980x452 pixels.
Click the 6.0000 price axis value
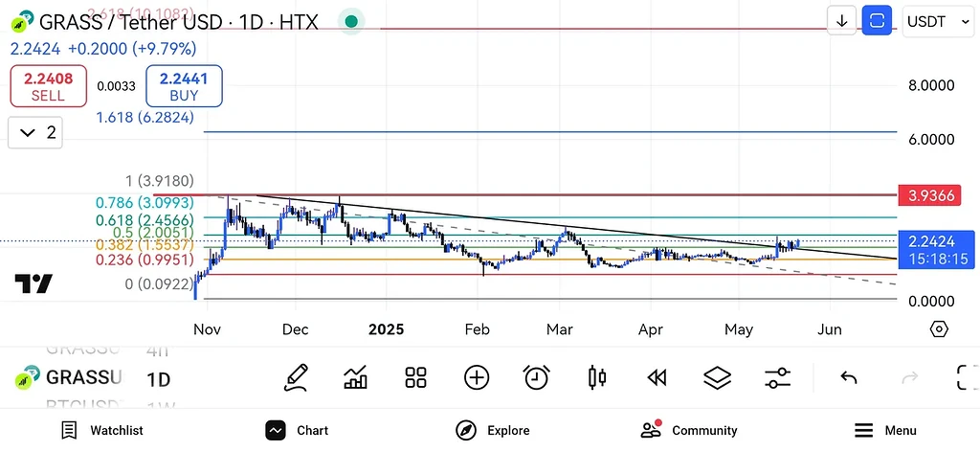931,140
